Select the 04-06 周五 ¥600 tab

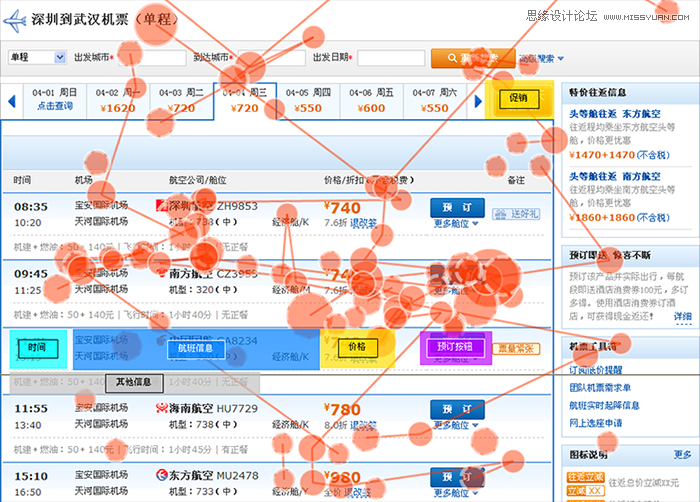(371, 101)
